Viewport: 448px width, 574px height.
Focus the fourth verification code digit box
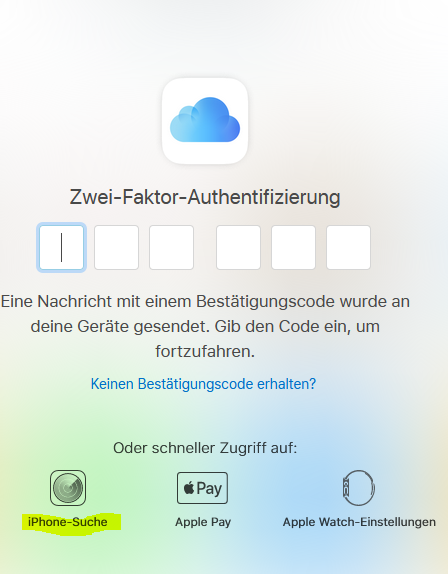coord(238,247)
